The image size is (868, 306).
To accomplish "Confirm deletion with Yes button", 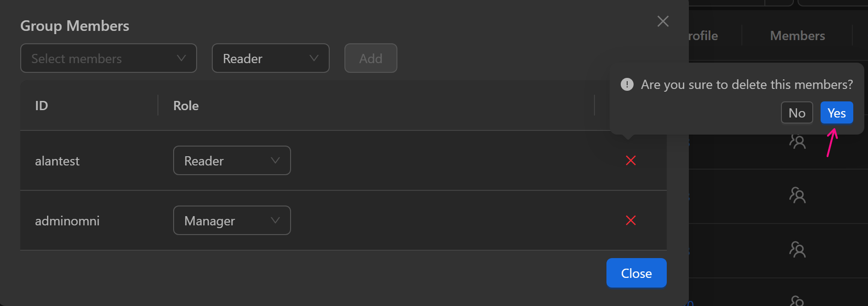I will tap(836, 113).
